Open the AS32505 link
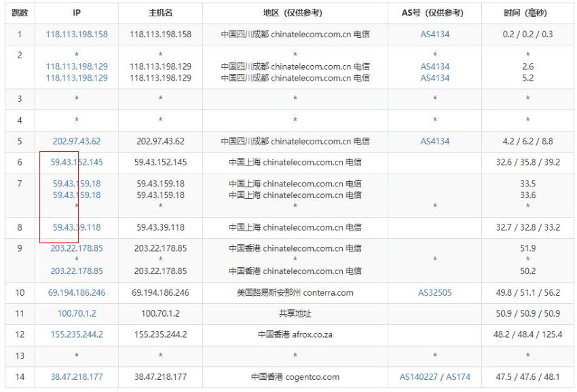 point(434,292)
